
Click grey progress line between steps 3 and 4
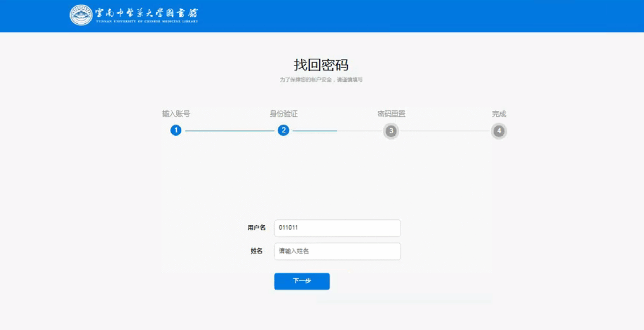click(444, 131)
